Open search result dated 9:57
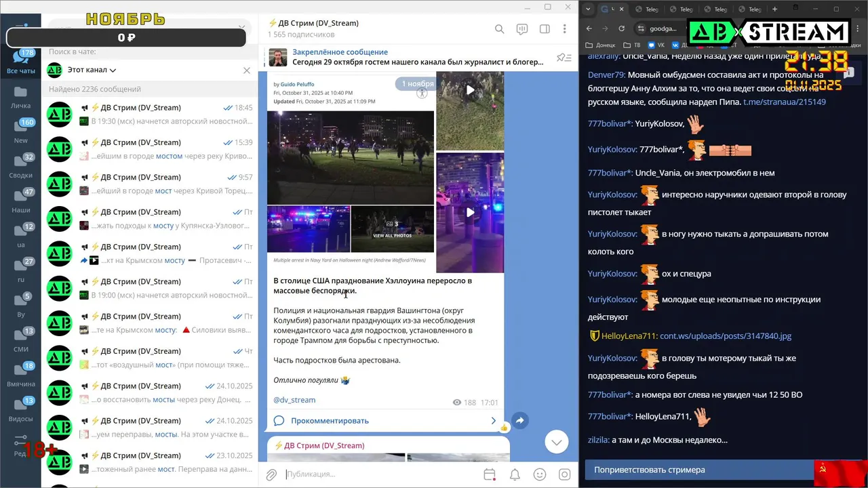This screenshot has height=488, width=868. tap(150, 184)
